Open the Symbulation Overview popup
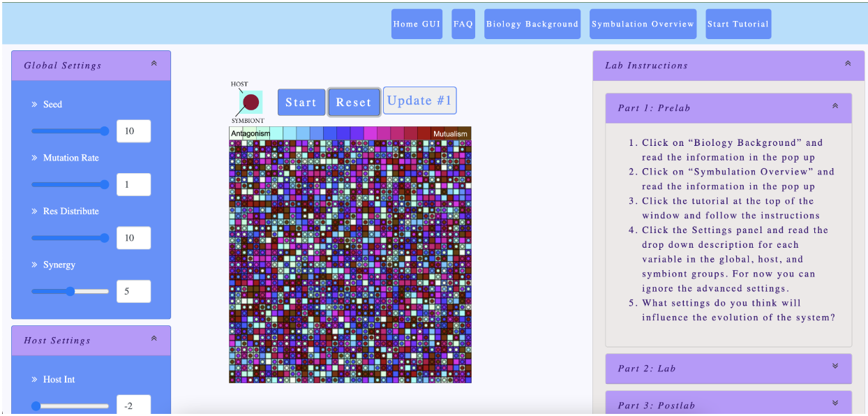The width and height of the screenshot is (868, 416). tap(643, 24)
